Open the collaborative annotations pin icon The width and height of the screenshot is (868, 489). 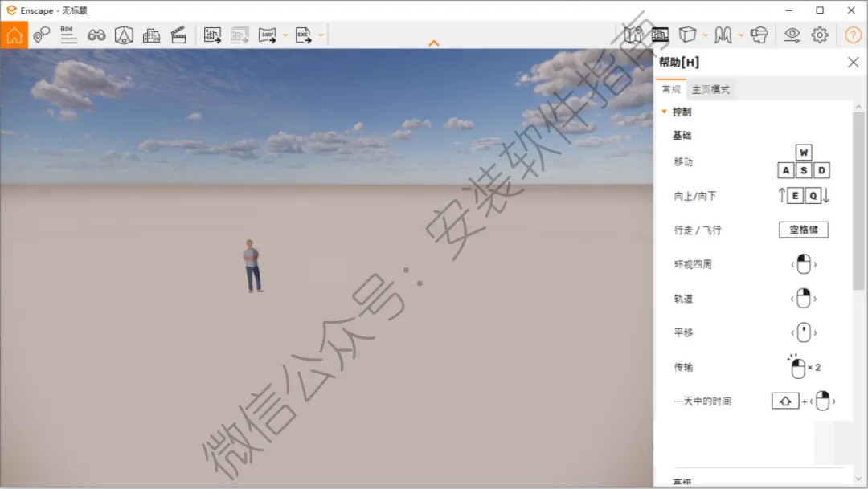pos(42,35)
